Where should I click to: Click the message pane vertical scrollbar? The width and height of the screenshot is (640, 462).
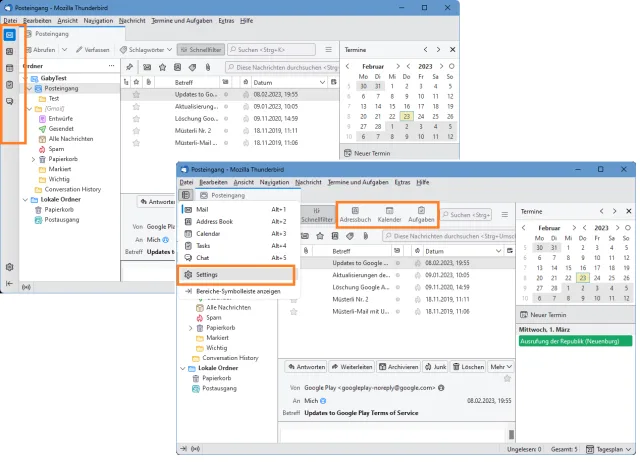click(511, 434)
